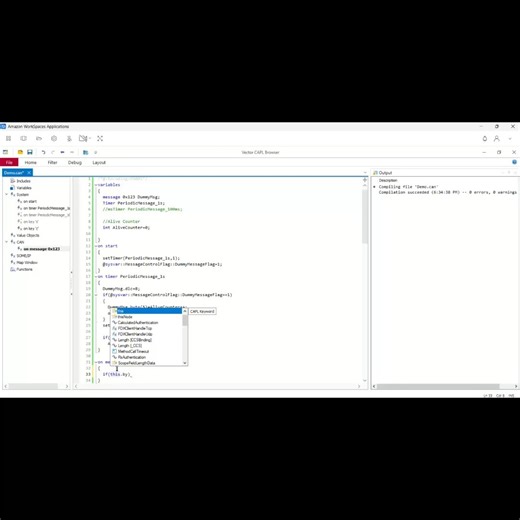Choose 'thisNode' in the autocomplete list
This screenshot has width=520, height=520.
[x=147, y=317]
